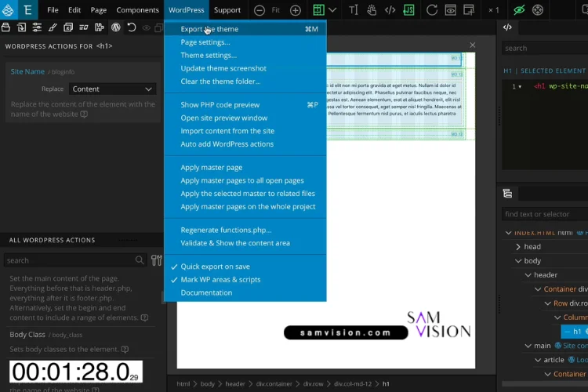Expand the head node in tree
This screenshot has width=588, height=392.
[518, 246]
